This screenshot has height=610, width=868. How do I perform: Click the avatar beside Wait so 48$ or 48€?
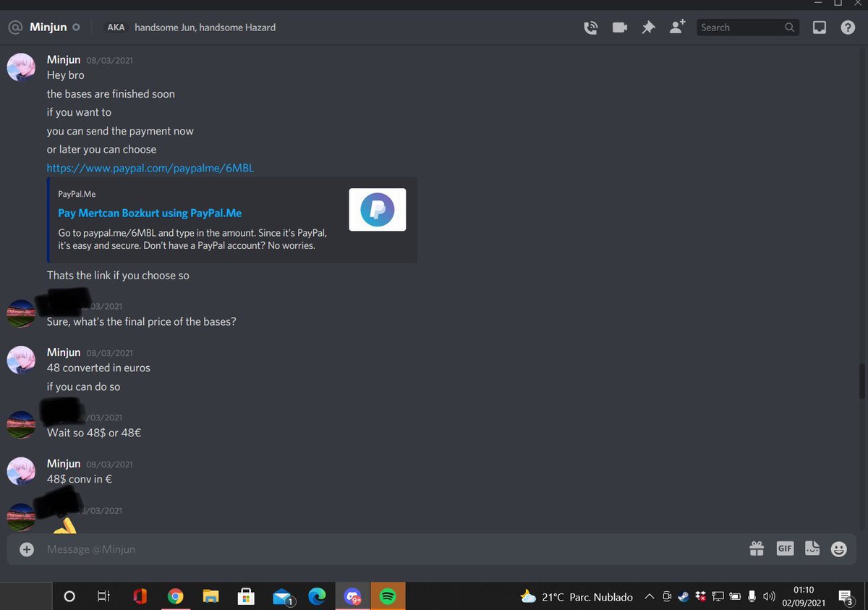click(x=22, y=425)
